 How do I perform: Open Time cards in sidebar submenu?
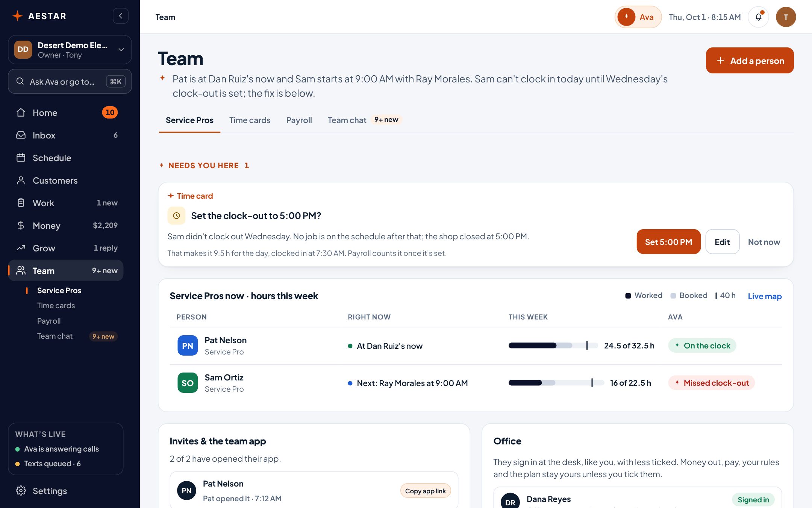56,306
